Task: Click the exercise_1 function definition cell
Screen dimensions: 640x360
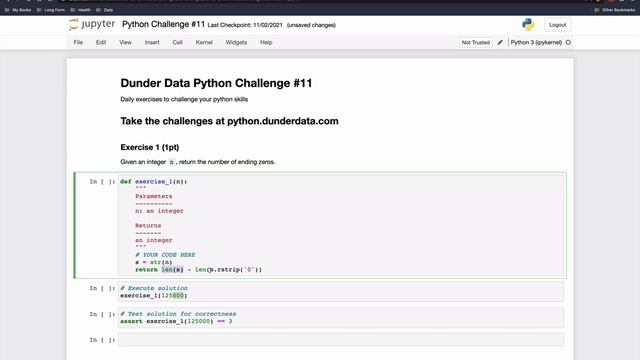Action: (x=341, y=225)
